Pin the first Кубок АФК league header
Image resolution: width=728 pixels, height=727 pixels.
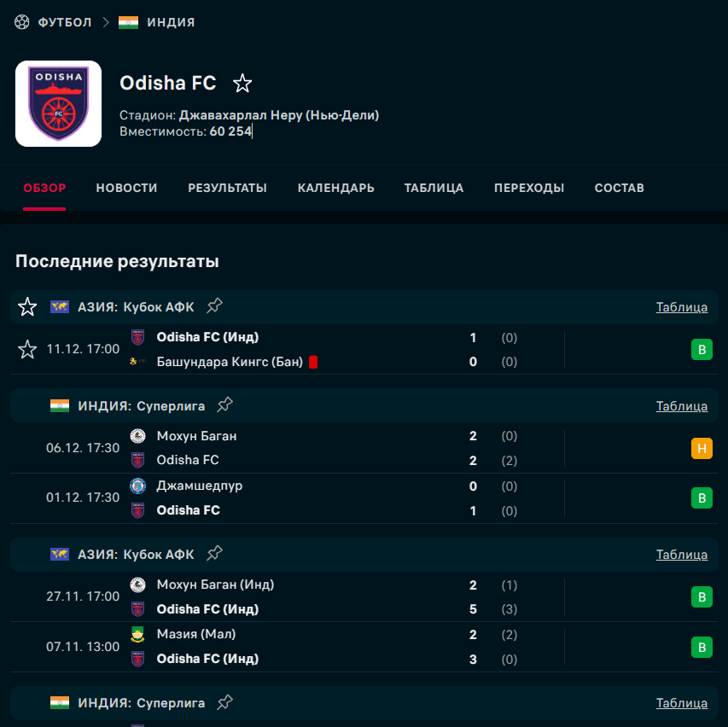click(x=214, y=306)
